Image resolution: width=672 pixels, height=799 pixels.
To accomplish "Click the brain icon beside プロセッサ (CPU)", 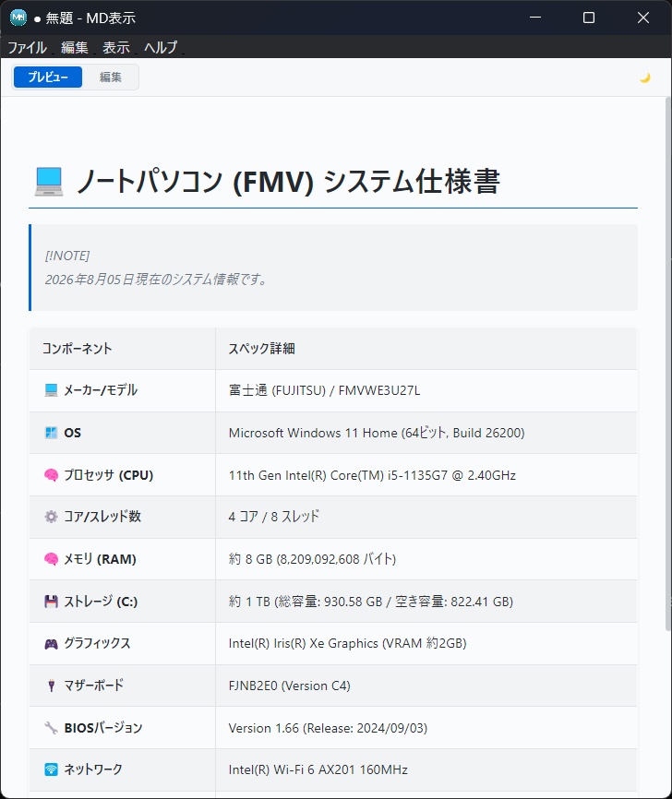I will coord(51,475).
